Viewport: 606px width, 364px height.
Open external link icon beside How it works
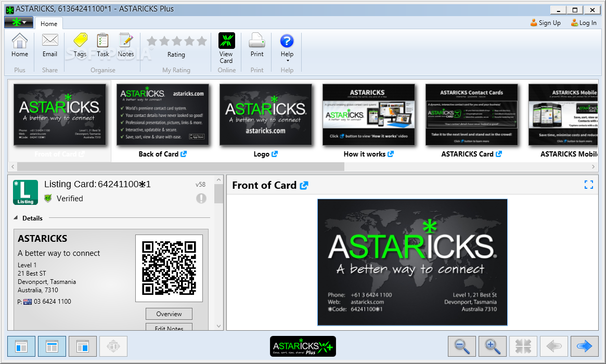(x=391, y=154)
